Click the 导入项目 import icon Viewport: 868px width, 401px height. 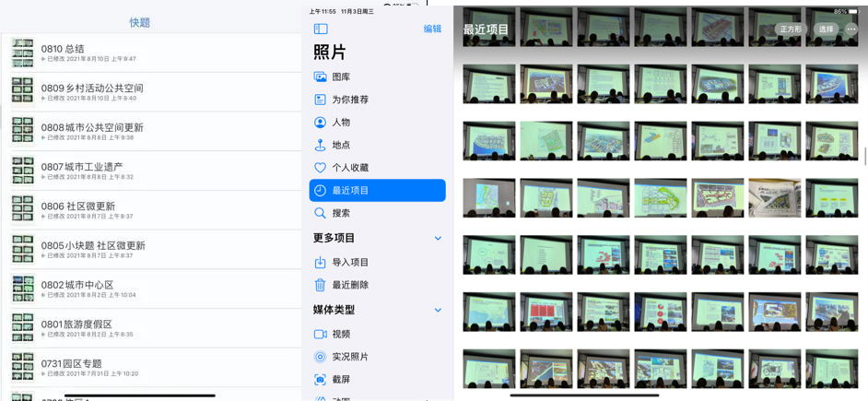(320, 262)
